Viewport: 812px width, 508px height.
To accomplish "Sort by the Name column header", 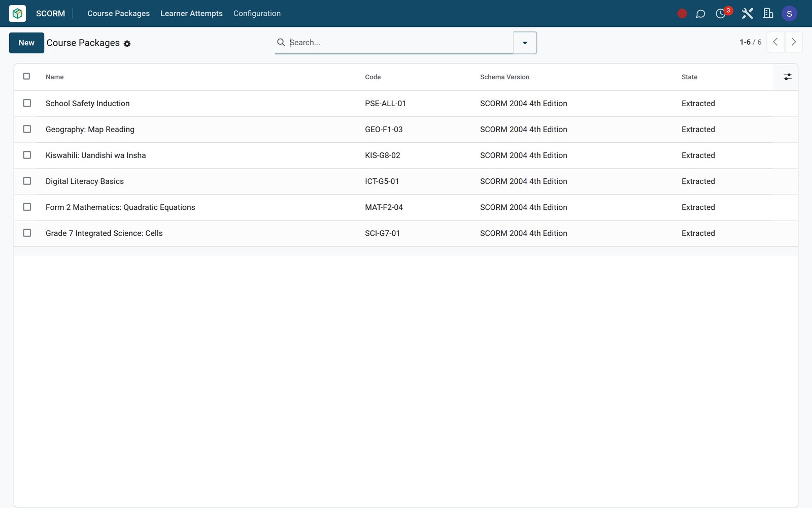I will 55,77.
